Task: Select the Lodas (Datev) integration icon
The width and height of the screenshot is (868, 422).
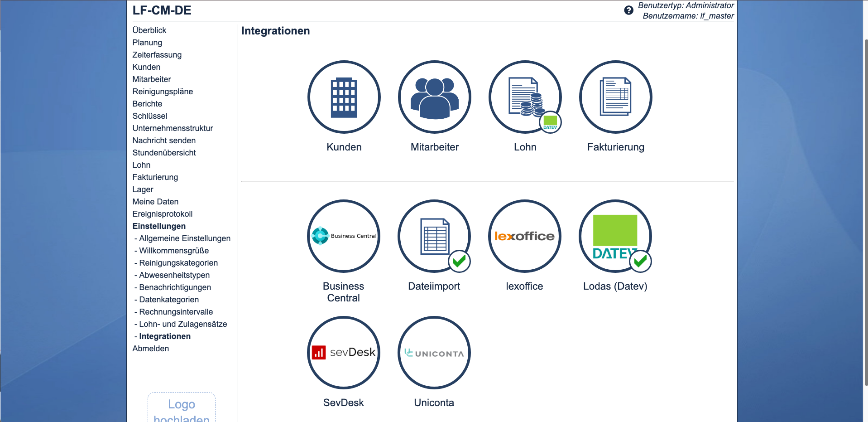Action: coord(615,236)
